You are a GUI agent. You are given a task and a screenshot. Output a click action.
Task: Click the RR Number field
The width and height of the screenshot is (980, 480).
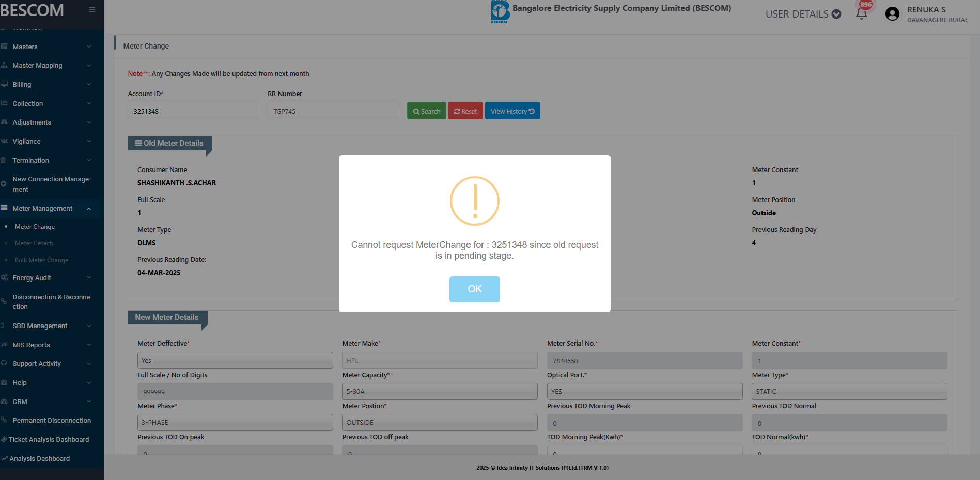click(x=333, y=111)
